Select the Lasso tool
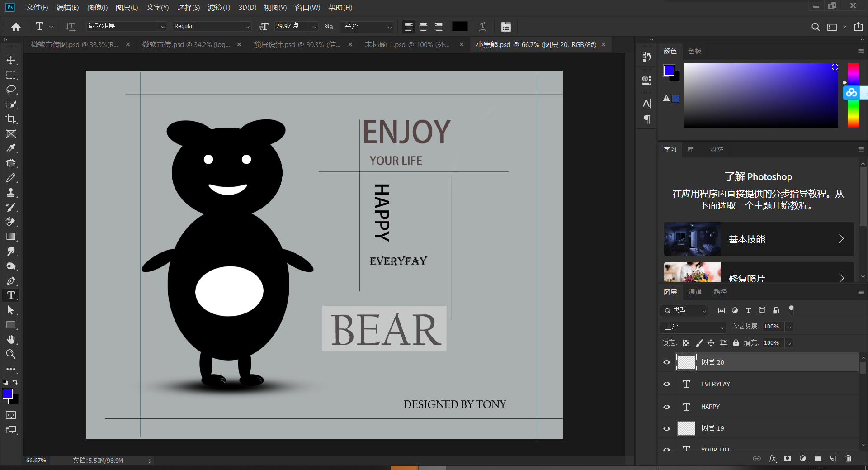 (11, 90)
